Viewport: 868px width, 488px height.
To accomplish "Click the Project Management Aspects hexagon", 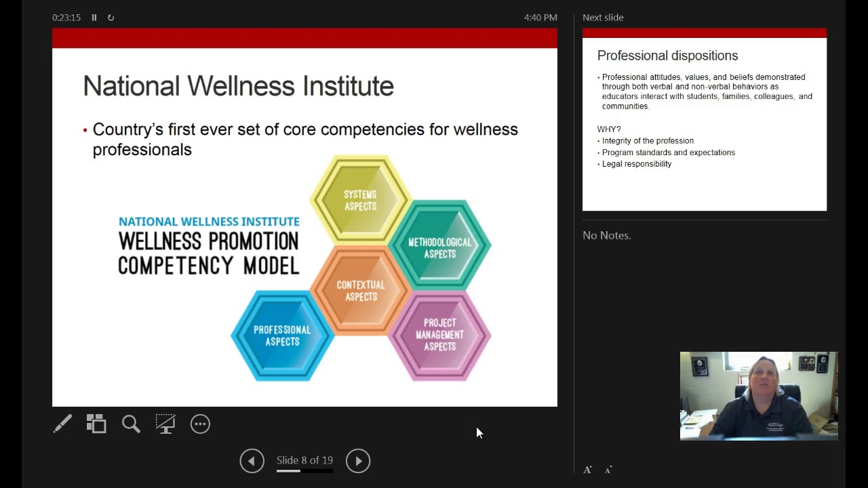I will point(439,335).
